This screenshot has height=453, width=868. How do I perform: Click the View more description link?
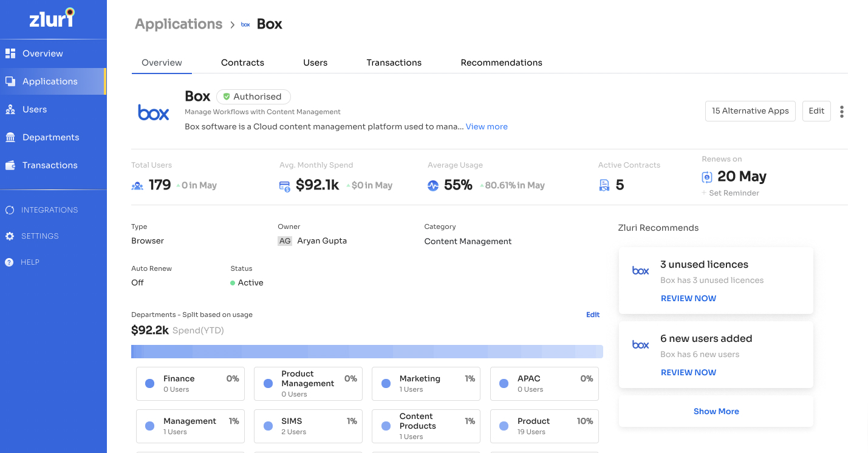tap(487, 127)
